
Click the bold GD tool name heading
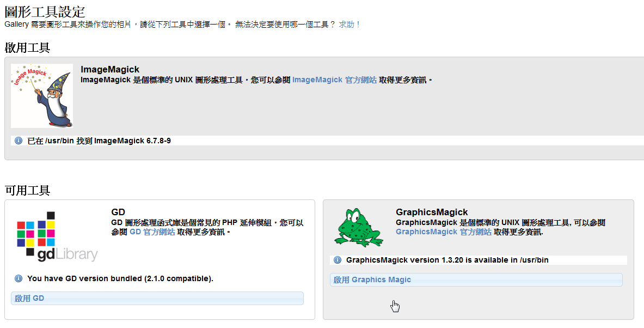pyautogui.click(x=118, y=212)
